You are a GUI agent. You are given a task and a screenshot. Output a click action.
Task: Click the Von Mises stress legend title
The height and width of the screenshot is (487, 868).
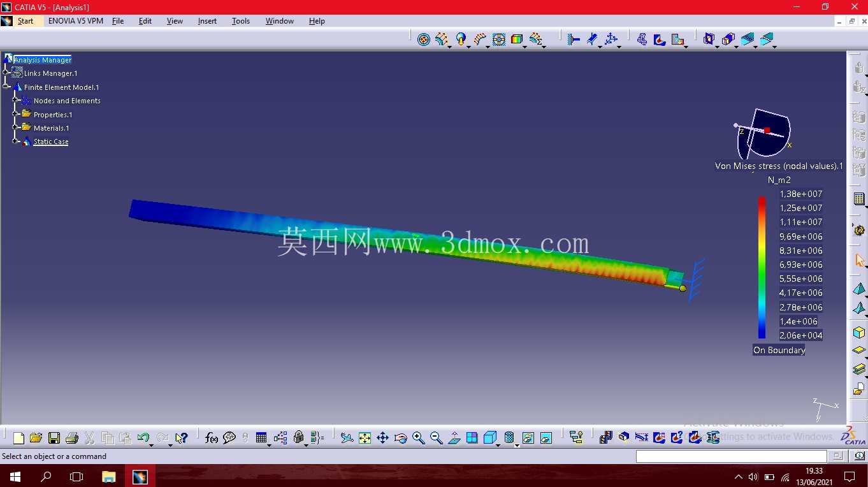(x=779, y=166)
